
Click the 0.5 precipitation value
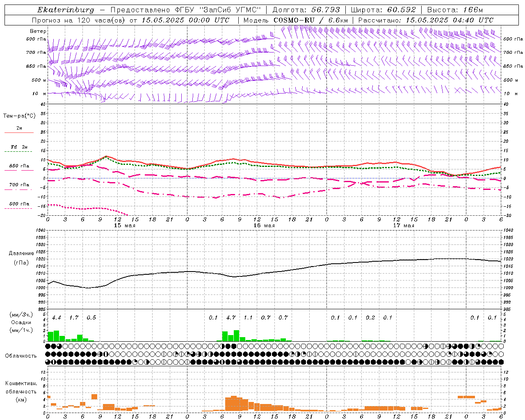pos(91,317)
